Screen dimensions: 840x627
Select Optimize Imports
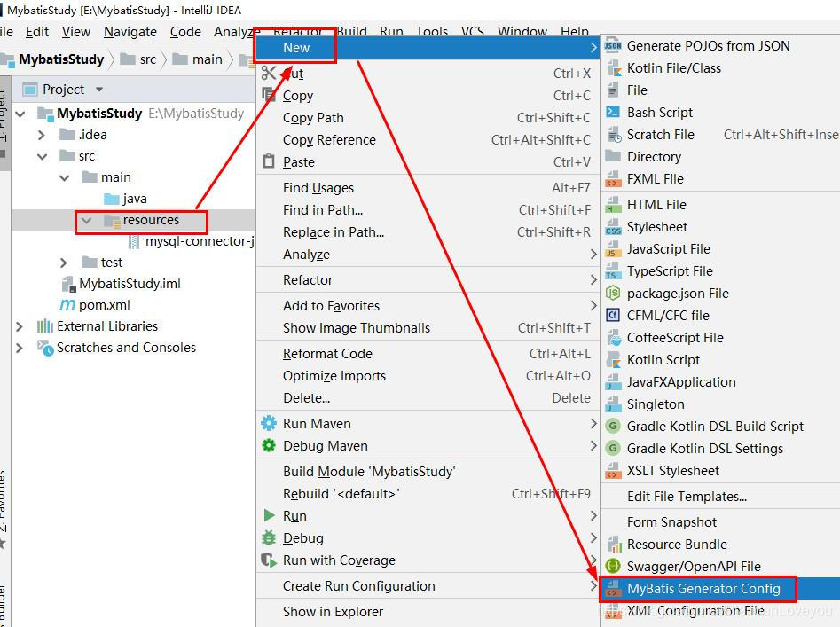click(427, 376)
